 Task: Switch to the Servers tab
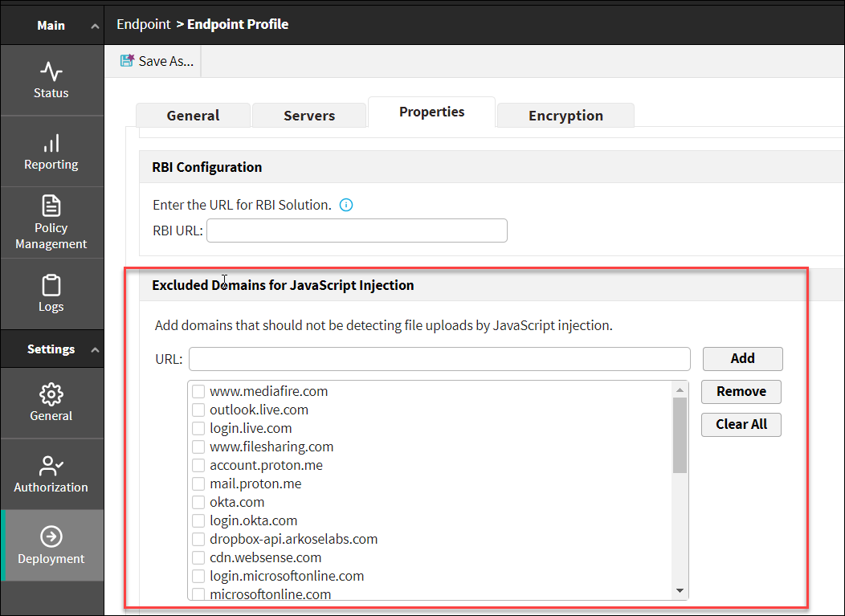[309, 116]
